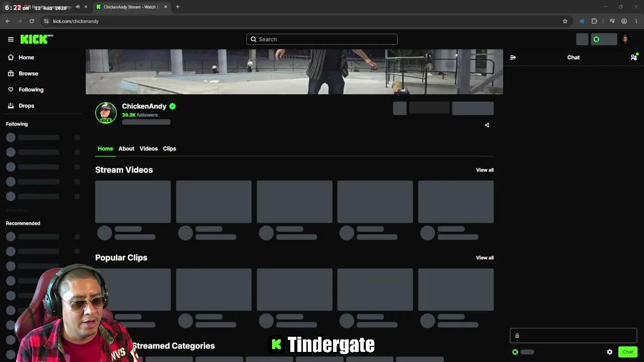Click the site info icon in address bar
This screenshot has width=644, height=362.
pos(46,21)
